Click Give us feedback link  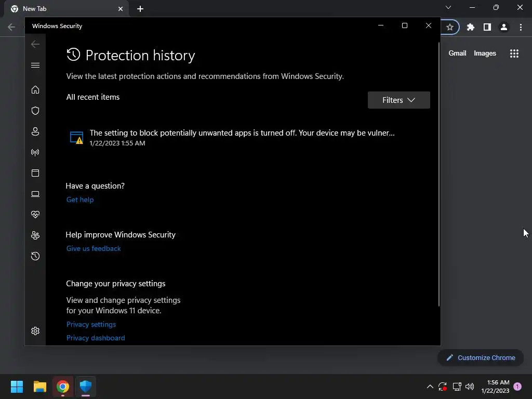pos(94,248)
